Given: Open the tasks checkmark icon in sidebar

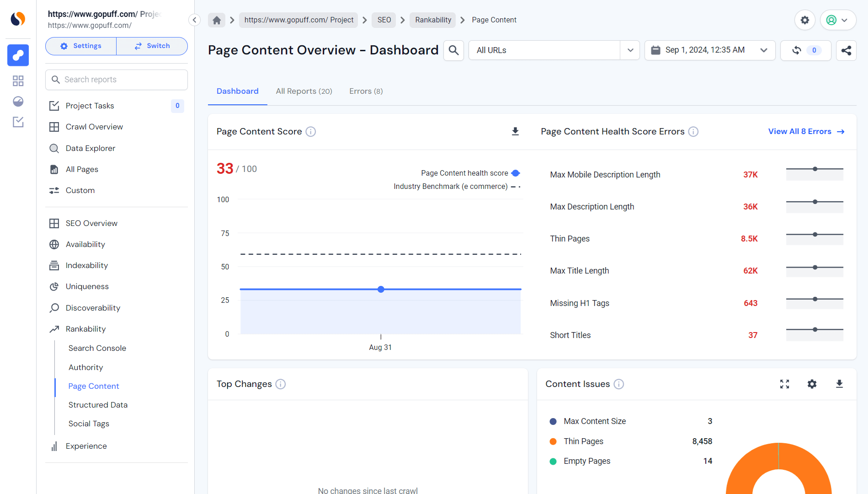Looking at the screenshot, I should point(18,122).
